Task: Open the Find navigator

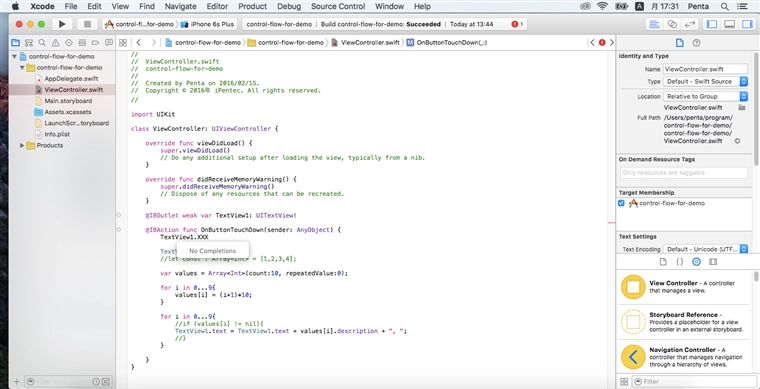Action: tap(42, 43)
